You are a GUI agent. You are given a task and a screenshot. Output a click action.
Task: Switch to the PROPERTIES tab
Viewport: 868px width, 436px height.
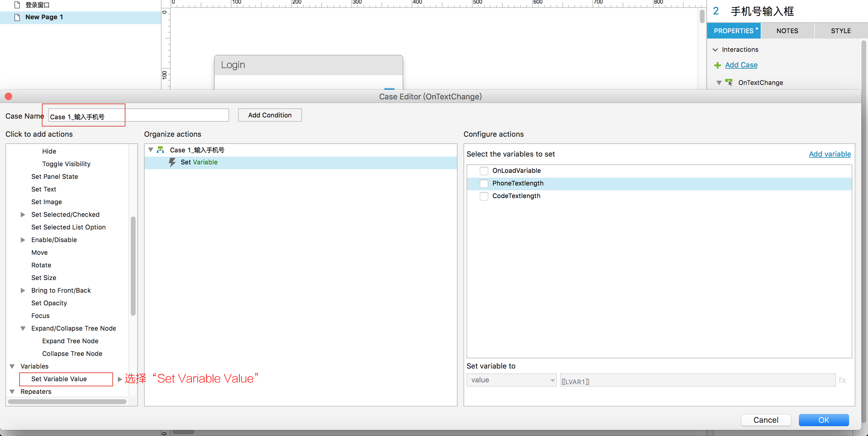(x=734, y=31)
